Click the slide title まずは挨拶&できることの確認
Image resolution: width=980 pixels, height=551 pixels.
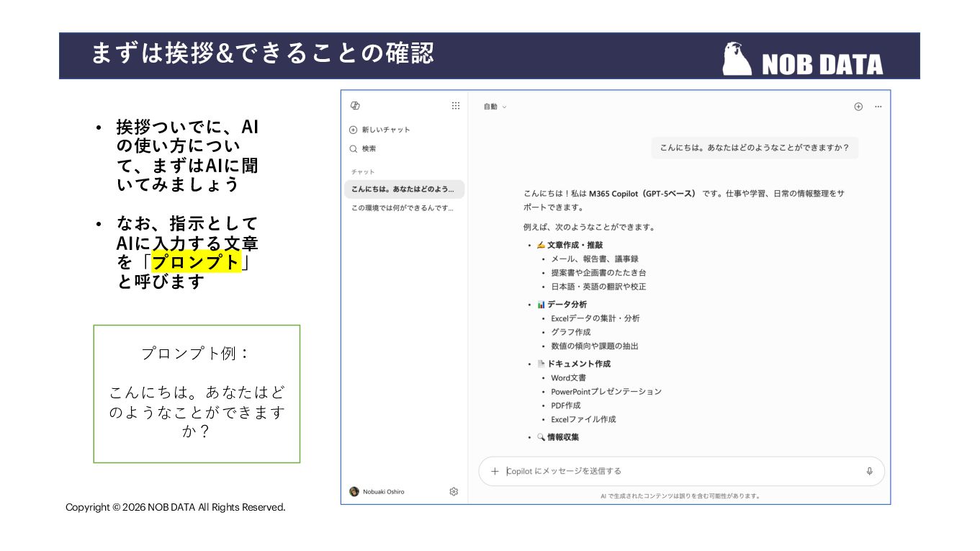(x=263, y=54)
